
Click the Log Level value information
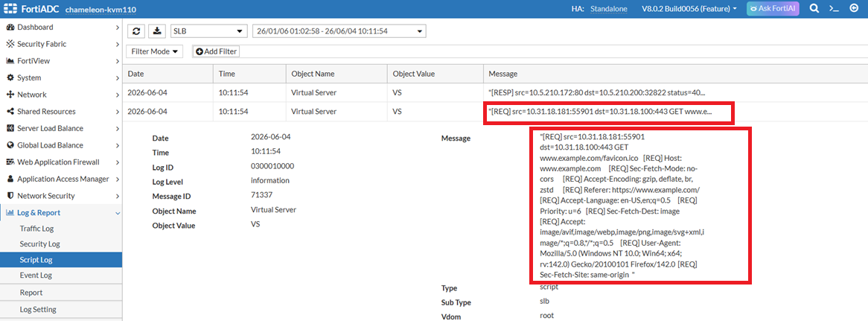[270, 180]
